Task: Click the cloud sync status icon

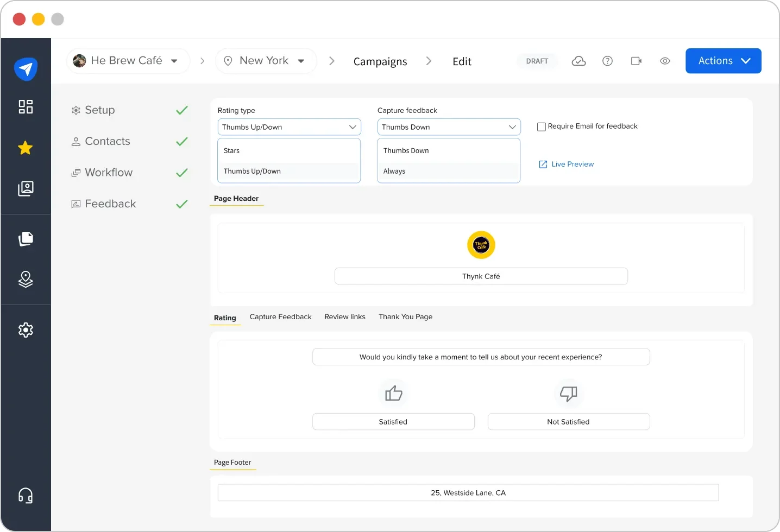Action: click(x=578, y=61)
